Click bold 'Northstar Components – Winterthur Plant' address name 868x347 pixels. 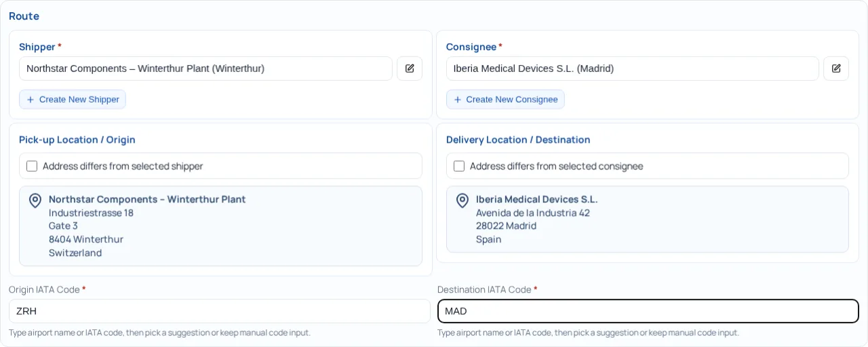(x=147, y=200)
